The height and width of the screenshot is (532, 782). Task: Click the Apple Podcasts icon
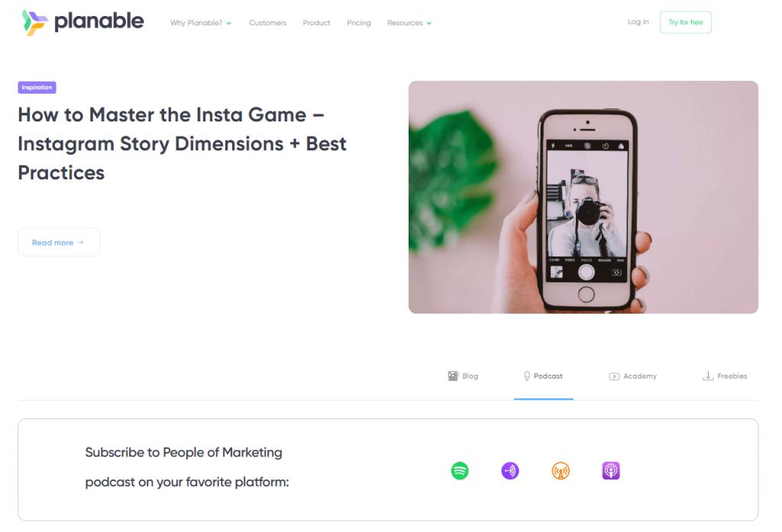[611, 471]
